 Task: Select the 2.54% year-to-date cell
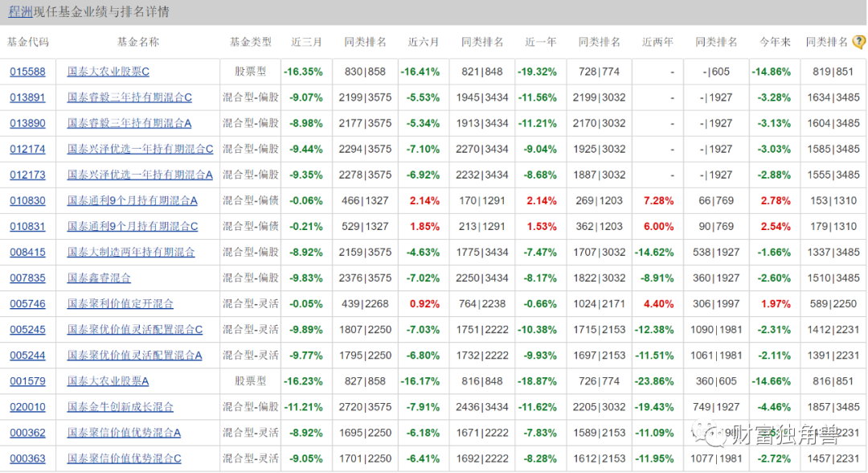pos(776,226)
